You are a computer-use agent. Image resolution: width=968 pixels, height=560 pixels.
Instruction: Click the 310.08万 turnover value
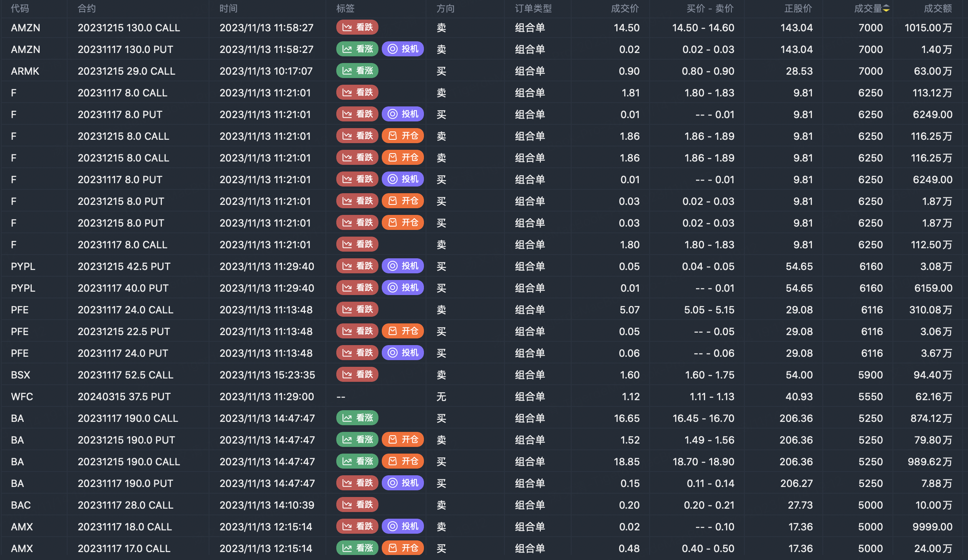[931, 310]
